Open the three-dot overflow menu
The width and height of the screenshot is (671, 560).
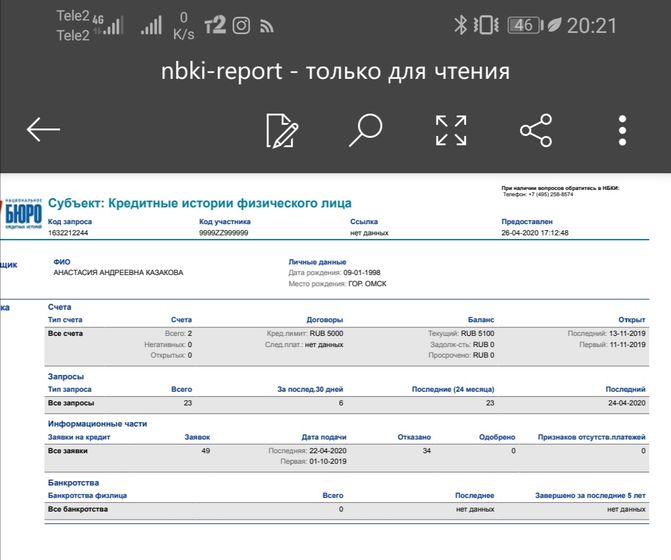(x=622, y=130)
